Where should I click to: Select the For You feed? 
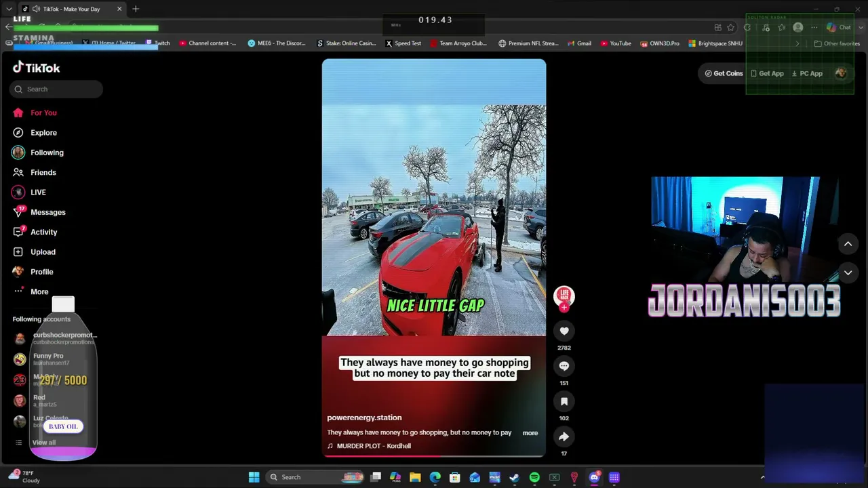pyautogui.click(x=43, y=113)
